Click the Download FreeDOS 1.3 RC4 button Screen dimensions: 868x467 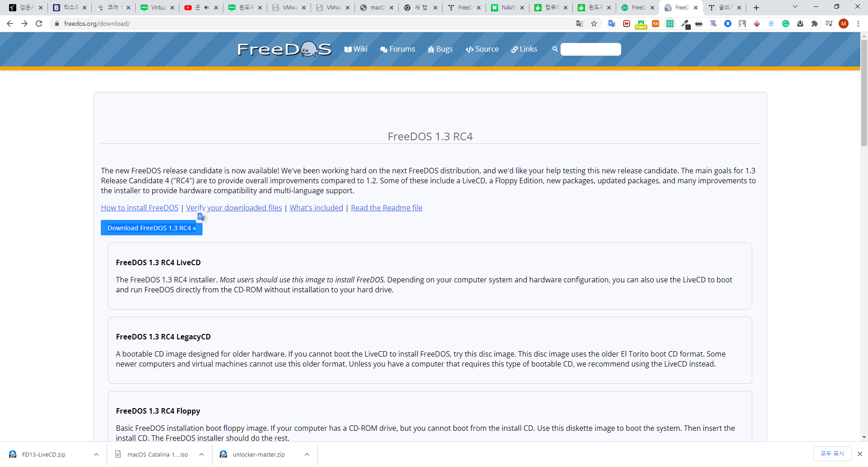click(x=151, y=228)
